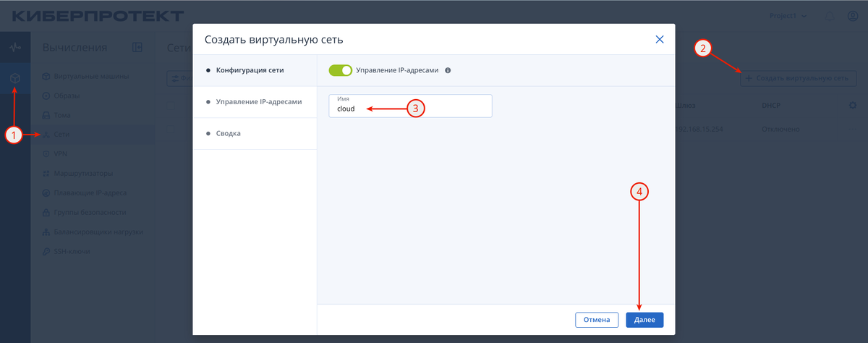Viewport: 868px width, 343px height.
Task: Click the compute cube icon in left rail
Action: coord(15,78)
